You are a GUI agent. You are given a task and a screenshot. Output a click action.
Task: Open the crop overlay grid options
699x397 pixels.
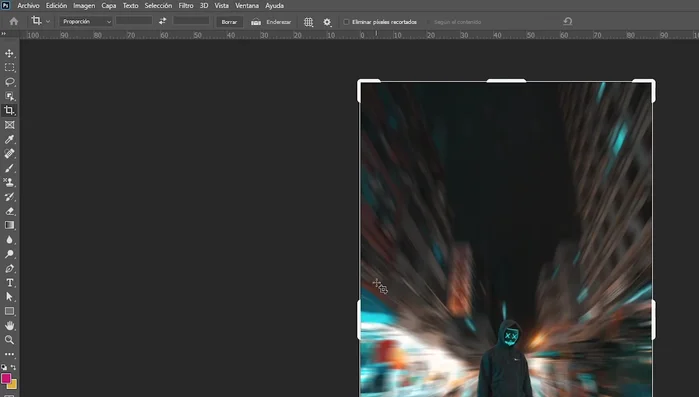tap(308, 22)
